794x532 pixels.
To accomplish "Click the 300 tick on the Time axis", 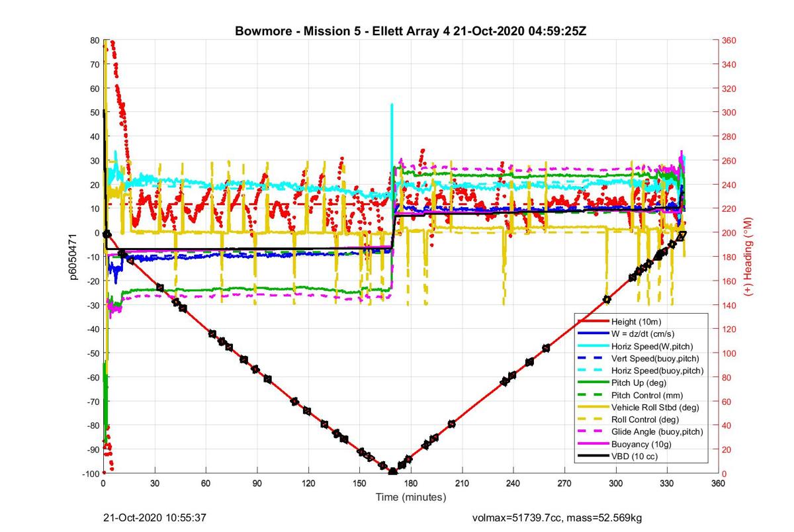I will (616, 484).
